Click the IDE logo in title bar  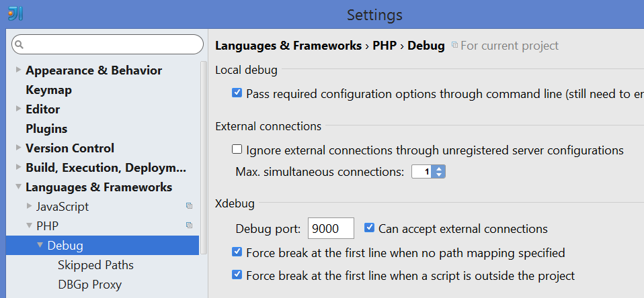tap(15, 13)
